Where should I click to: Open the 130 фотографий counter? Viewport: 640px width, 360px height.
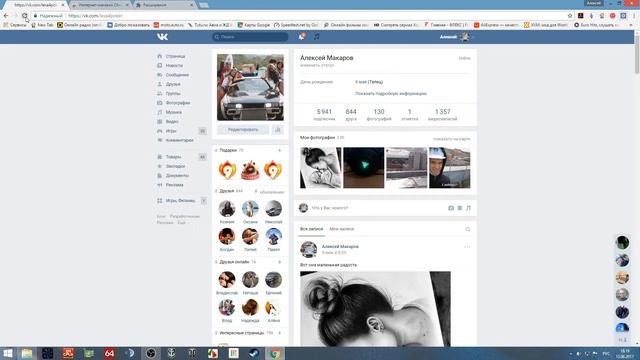[379, 115]
